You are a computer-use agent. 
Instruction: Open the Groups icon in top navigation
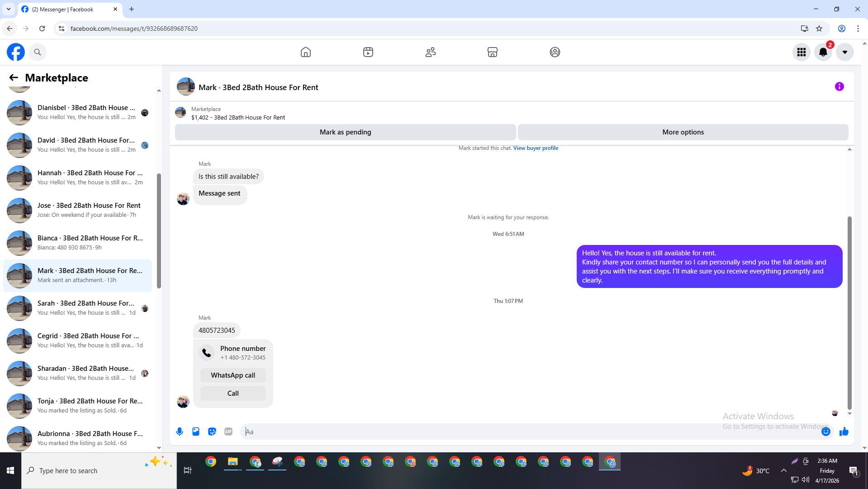[555, 52]
